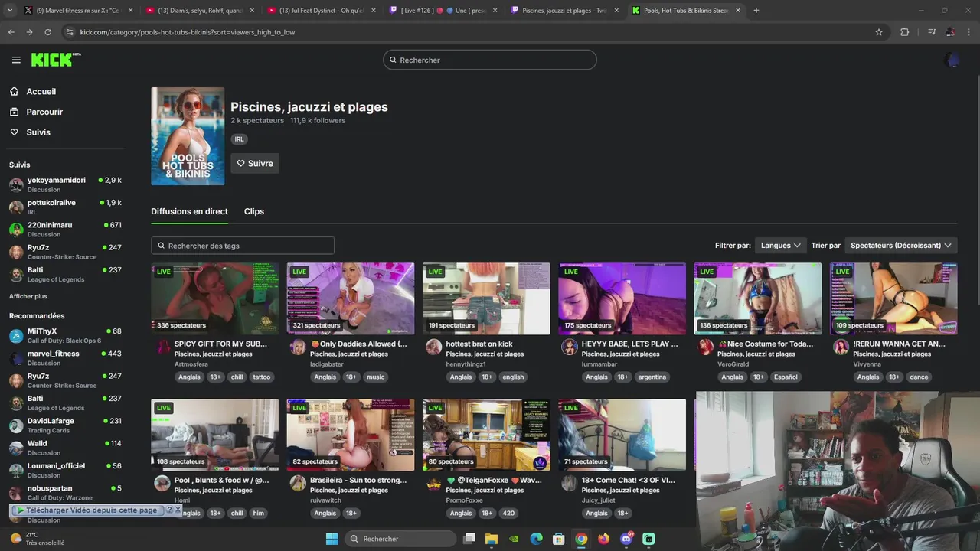
Task: Click the VeroGirald channel avatar
Action: [705, 347]
